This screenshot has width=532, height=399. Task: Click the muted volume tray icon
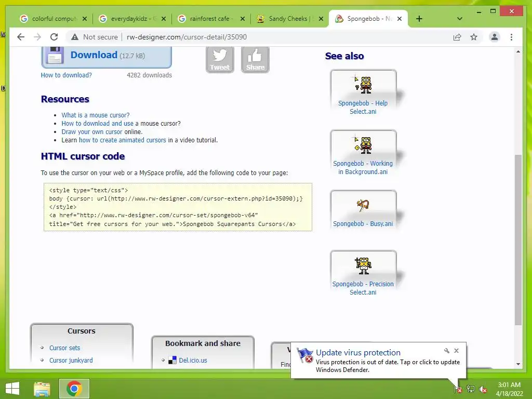click(483, 389)
